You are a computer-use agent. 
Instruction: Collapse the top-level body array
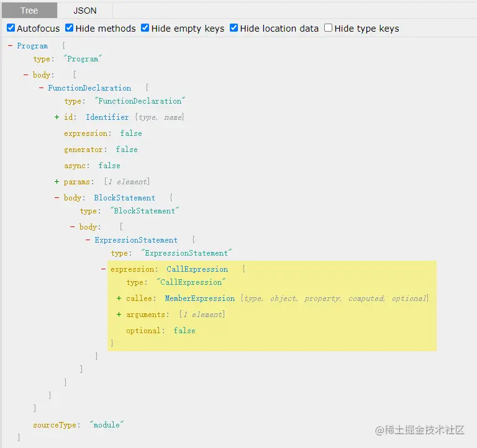click(x=26, y=75)
